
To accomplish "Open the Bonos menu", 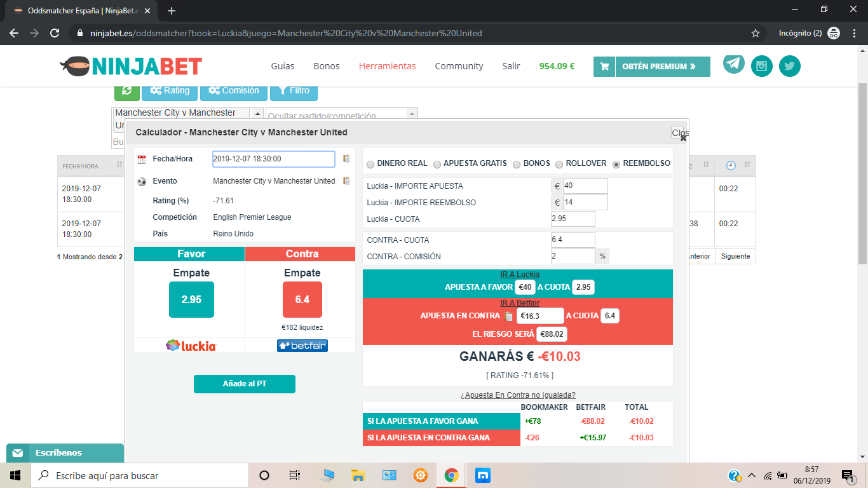I will coord(327,66).
